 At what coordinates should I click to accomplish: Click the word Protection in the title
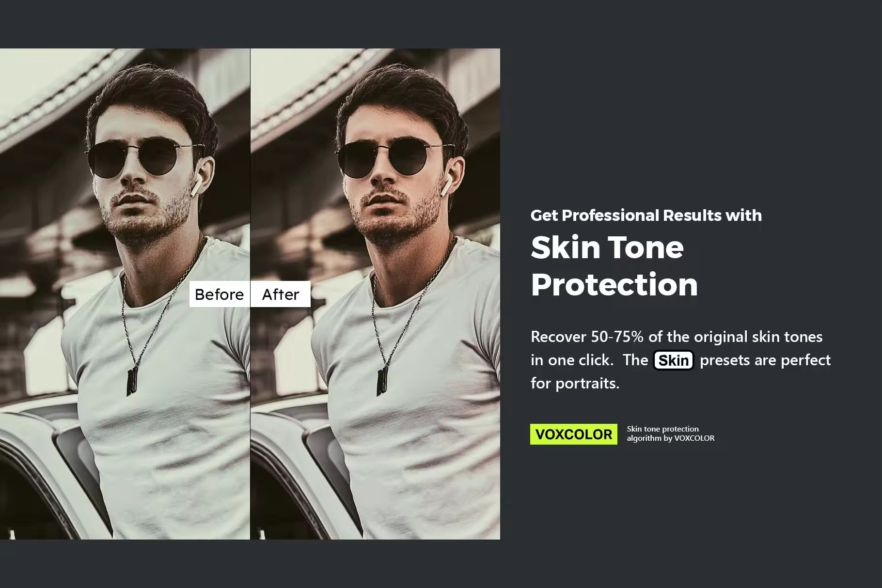[614, 284]
